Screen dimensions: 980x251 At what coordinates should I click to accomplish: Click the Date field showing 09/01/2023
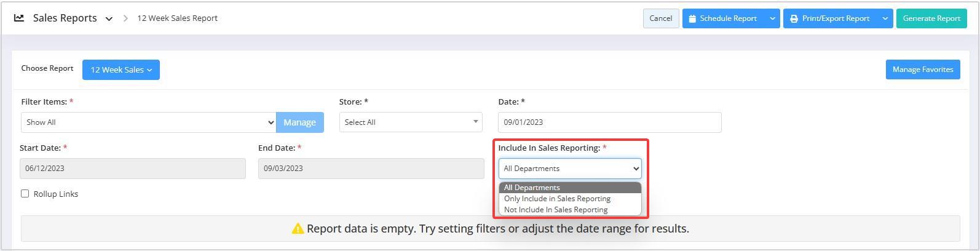[610, 122]
